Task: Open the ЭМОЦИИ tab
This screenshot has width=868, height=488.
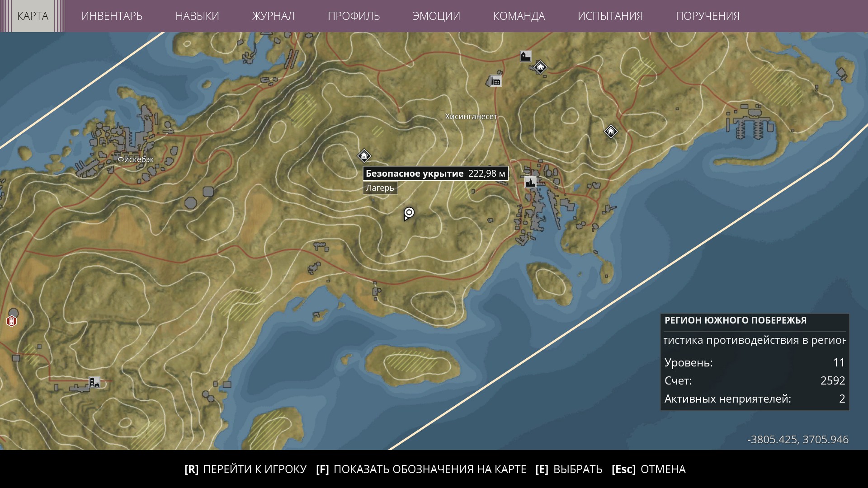Action: pos(436,16)
